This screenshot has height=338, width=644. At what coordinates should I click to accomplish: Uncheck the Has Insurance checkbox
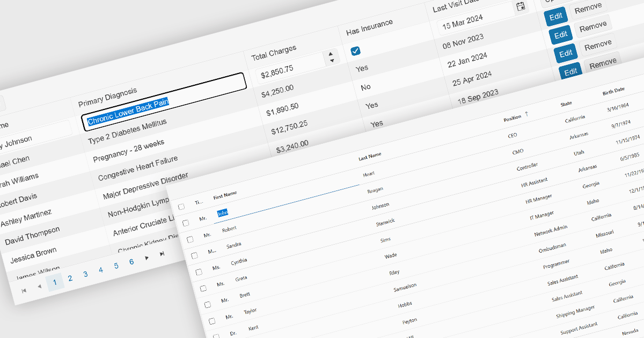(355, 51)
